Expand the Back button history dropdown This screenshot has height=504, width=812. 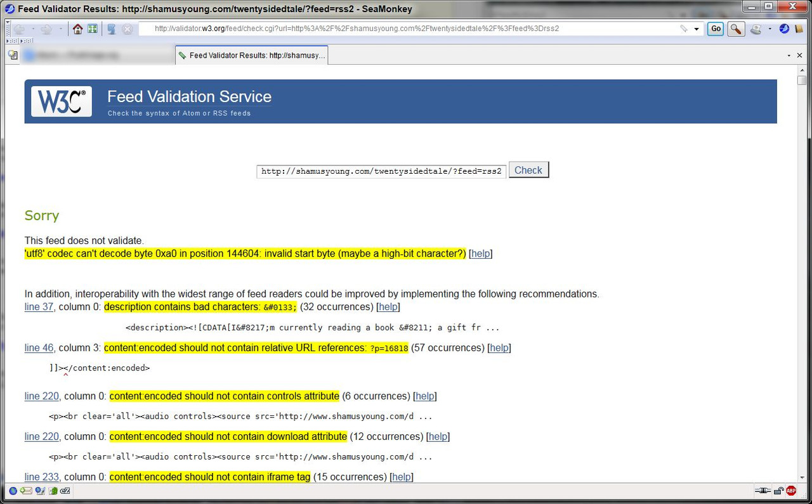point(33,29)
